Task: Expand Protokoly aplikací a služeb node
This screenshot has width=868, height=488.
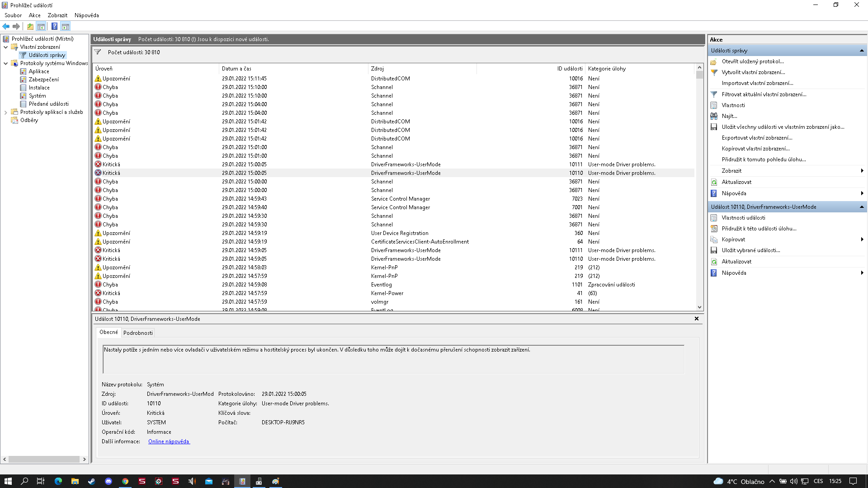Action: (x=5, y=112)
